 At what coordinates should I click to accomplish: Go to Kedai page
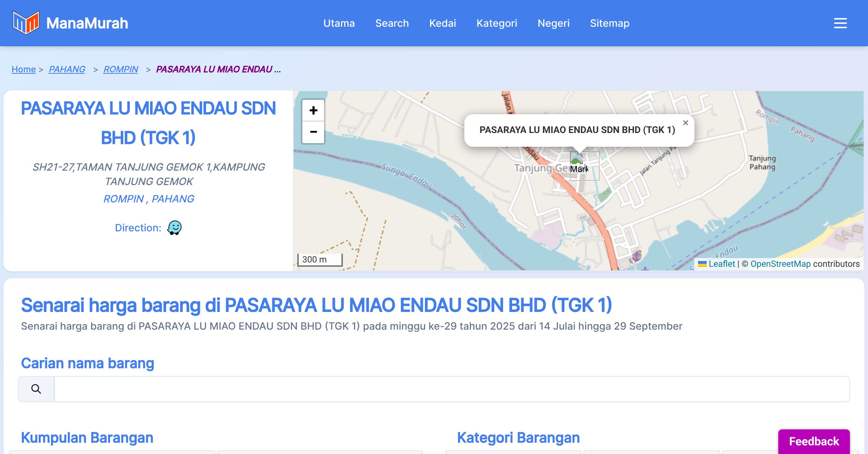click(x=442, y=23)
